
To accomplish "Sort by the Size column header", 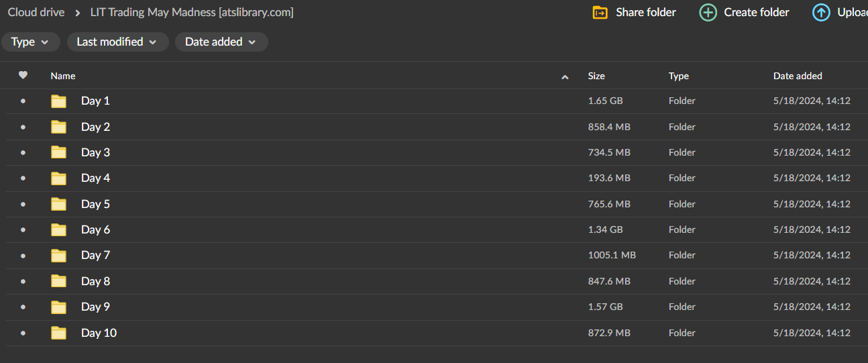I will click(596, 76).
